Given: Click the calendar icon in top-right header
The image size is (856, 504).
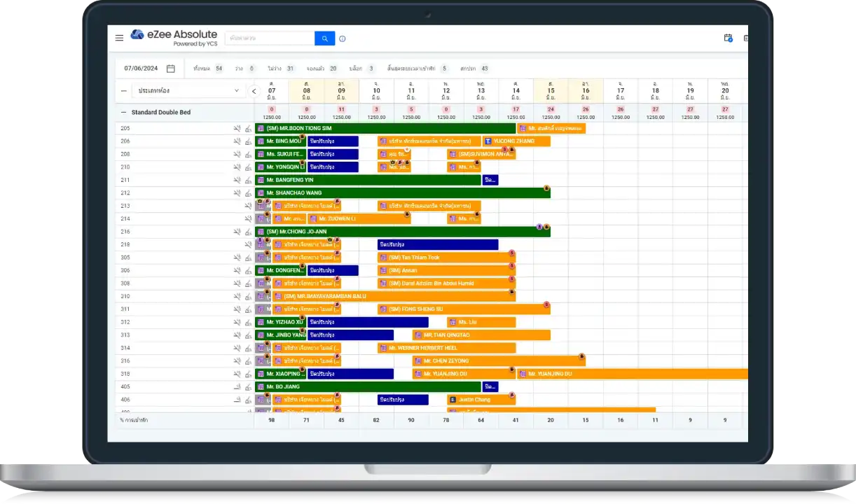Looking at the screenshot, I should click(728, 38).
